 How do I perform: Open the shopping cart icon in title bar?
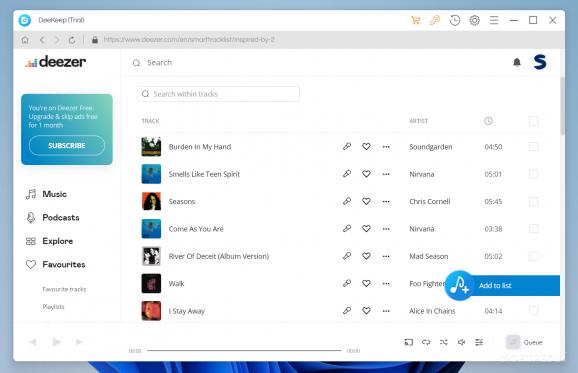[x=415, y=20]
